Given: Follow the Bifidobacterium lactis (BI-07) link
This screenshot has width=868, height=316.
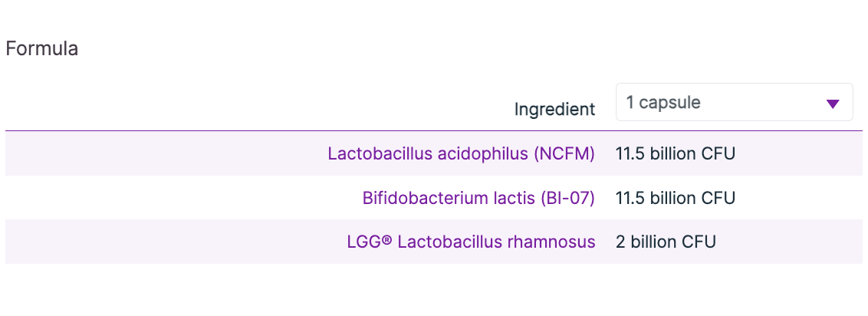Looking at the screenshot, I should [478, 198].
